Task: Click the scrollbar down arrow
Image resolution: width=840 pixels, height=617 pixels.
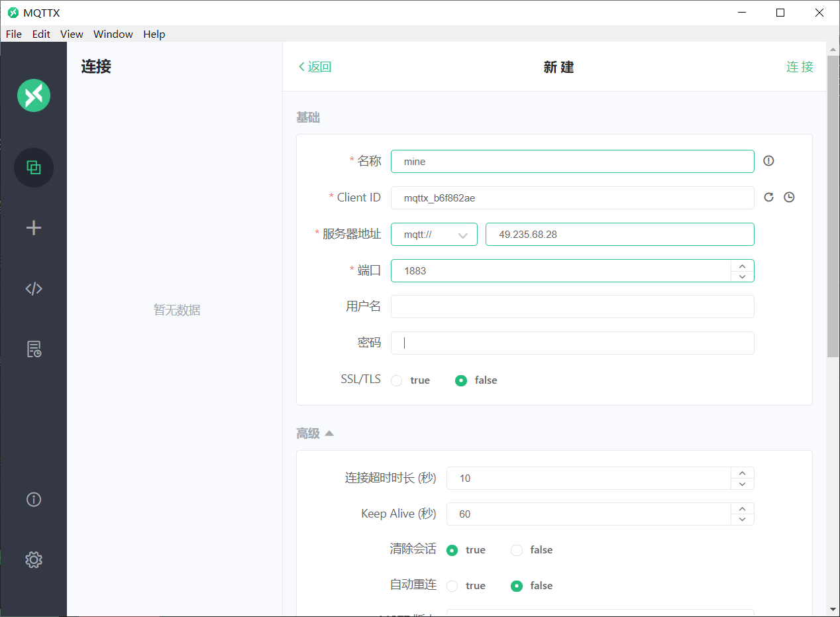Action: click(833, 608)
